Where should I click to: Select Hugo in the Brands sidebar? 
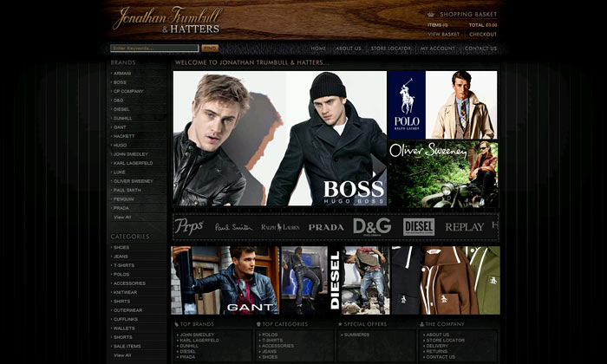tap(120, 145)
